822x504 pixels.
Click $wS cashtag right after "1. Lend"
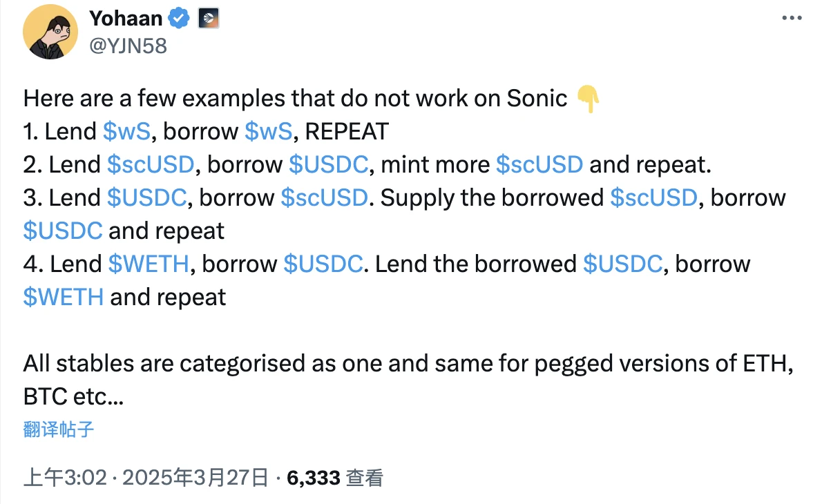tap(126, 131)
